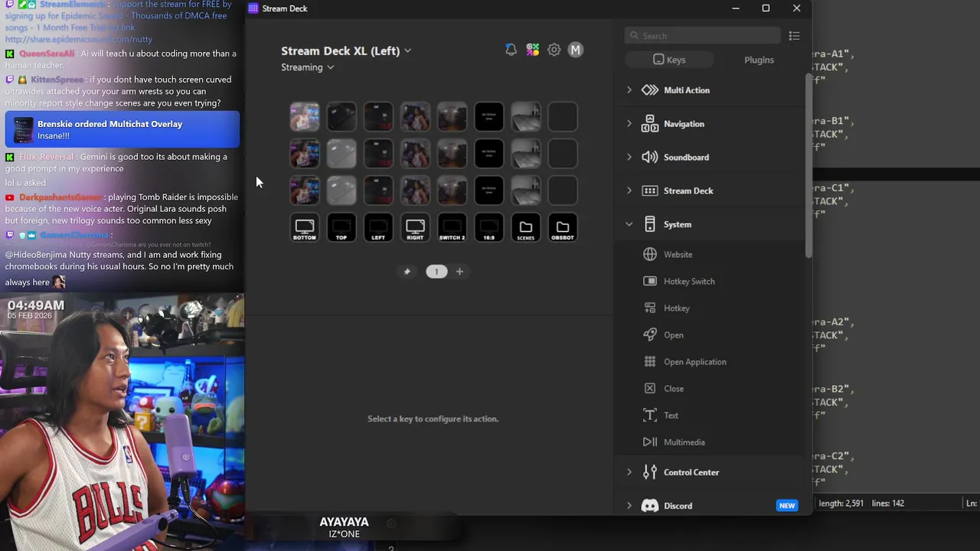Open the Streaming profile dropdown
Image resolution: width=980 pixels, height=551 pixels.
[307, 67]
